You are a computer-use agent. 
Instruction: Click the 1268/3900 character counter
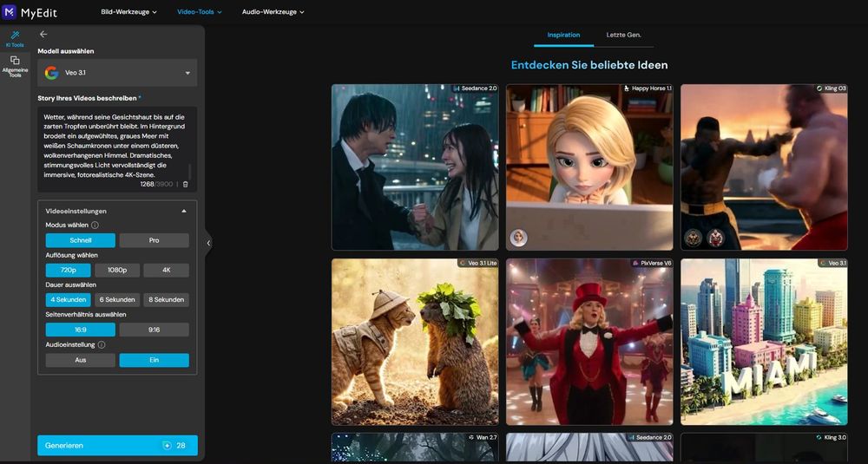point(156,184)
